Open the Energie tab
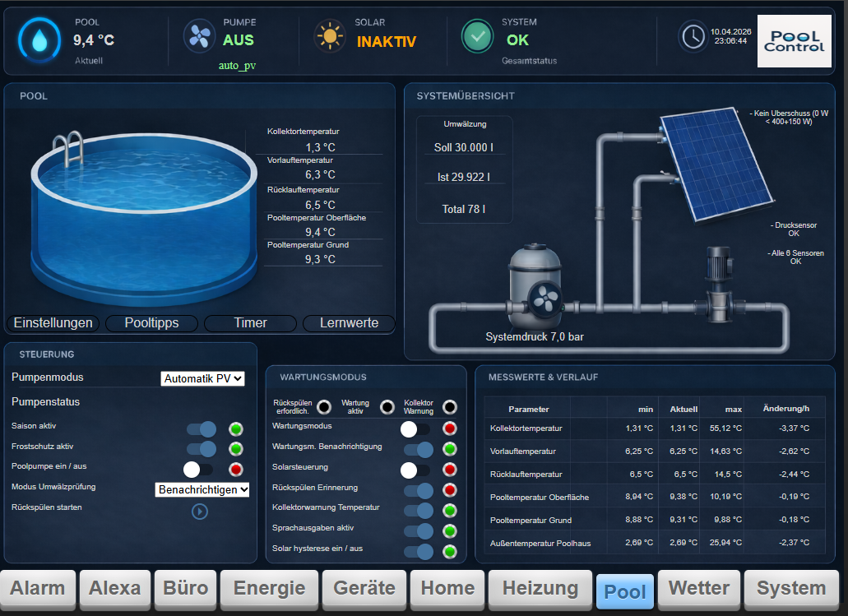 tap(269, 588)
